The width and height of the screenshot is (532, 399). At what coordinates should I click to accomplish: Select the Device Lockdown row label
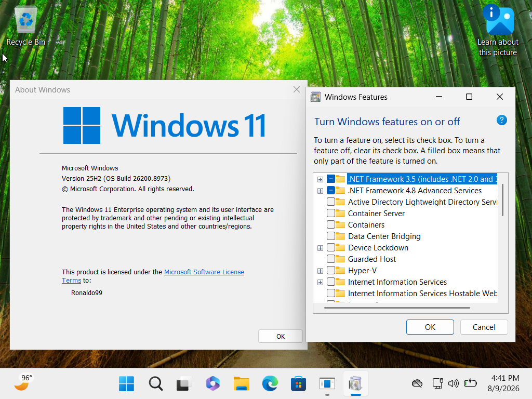tap(378, 248)
